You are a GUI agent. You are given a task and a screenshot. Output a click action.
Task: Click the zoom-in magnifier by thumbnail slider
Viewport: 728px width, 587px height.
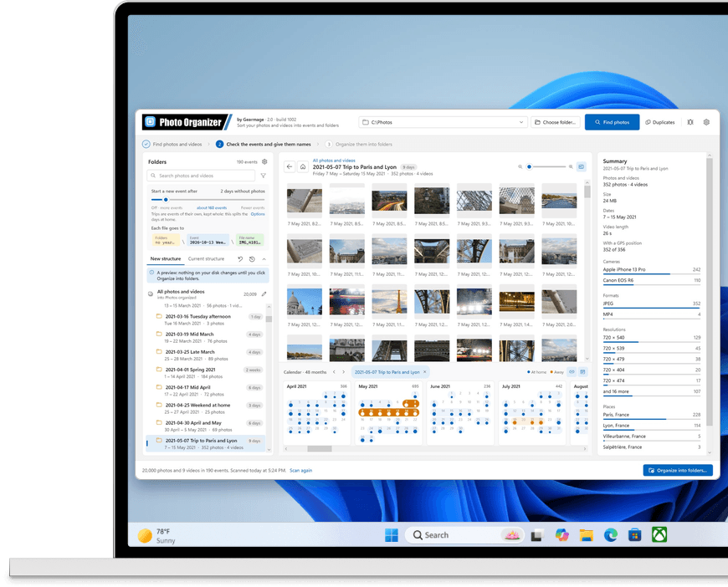571,166
